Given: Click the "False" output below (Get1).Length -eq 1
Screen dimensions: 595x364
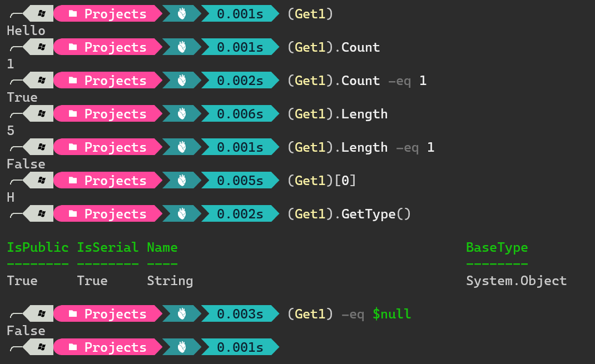Looking at the screenshot, I should click(x=26, y=164).
